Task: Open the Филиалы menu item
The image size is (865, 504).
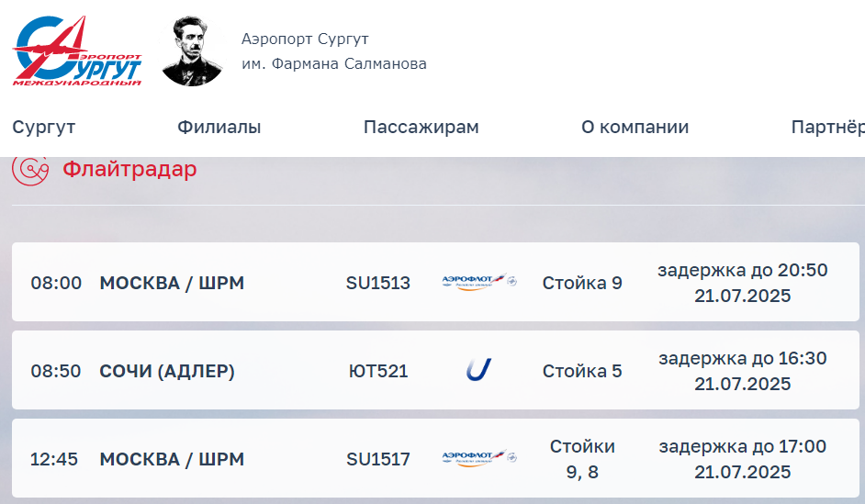Action: tap(219, 127)
